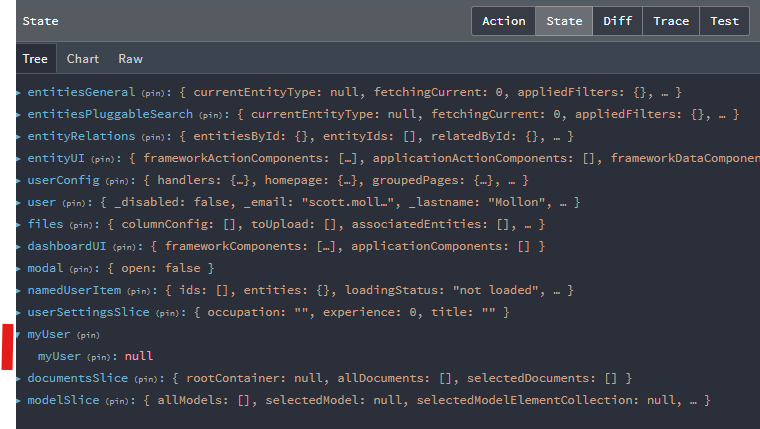Screen dimensions: 760x429
Task: Click the dashboardUI key label
Action: (66, 246)
